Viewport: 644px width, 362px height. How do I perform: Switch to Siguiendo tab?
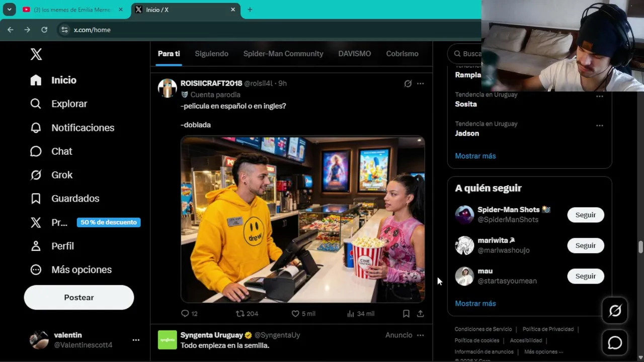[x=211, y=54]
